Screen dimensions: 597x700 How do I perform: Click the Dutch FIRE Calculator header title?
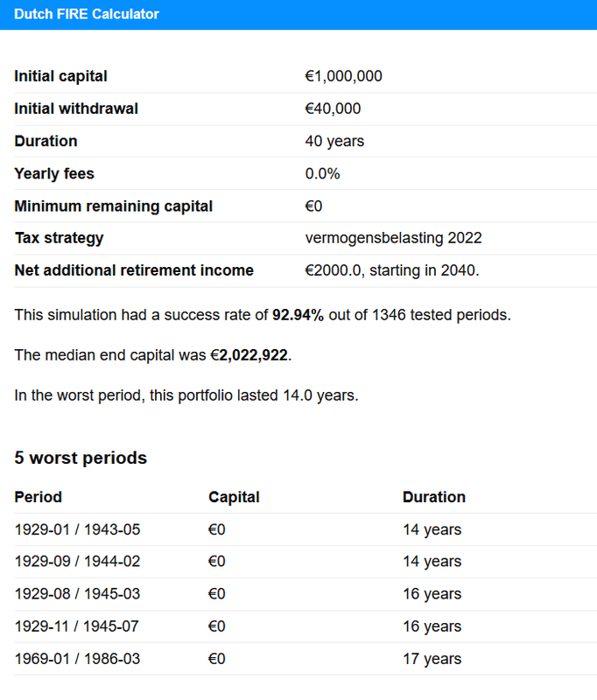click(x=87, y=15)
